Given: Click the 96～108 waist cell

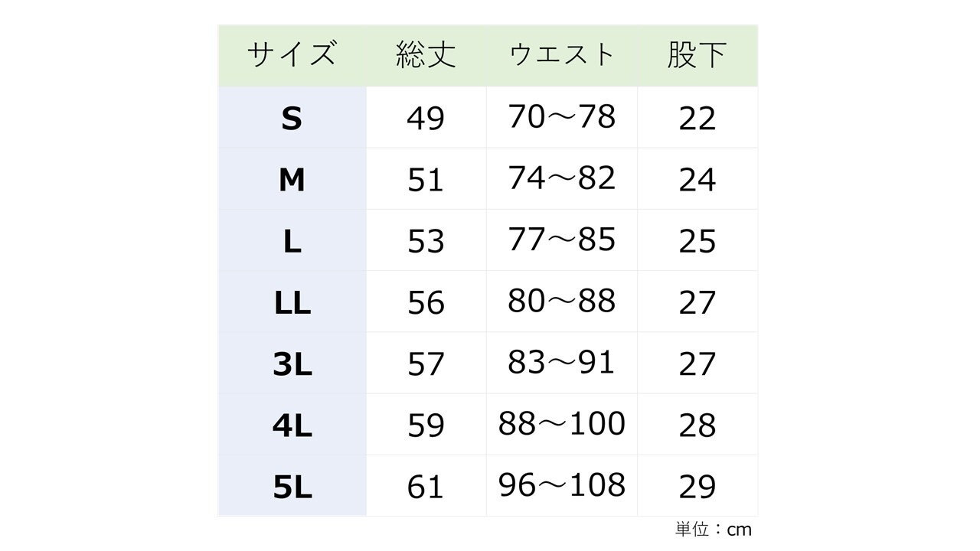Looking at the screenshot, I should [562, 485].
